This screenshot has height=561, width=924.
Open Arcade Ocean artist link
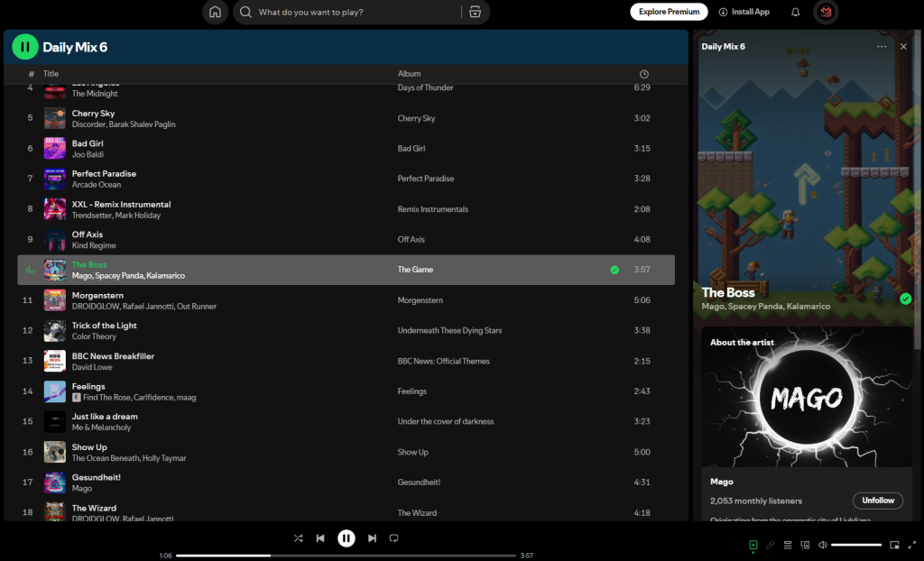pos(96,185)
